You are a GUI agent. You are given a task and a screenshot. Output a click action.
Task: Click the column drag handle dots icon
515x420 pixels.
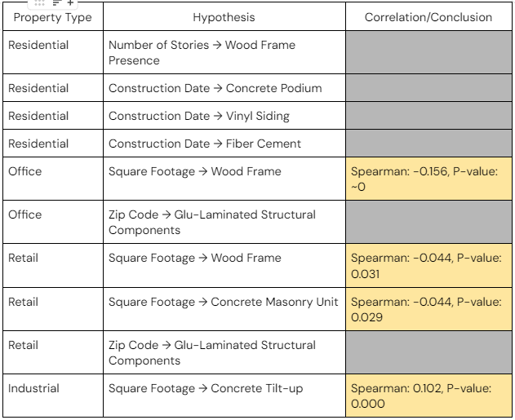click(x=41, y=3)
